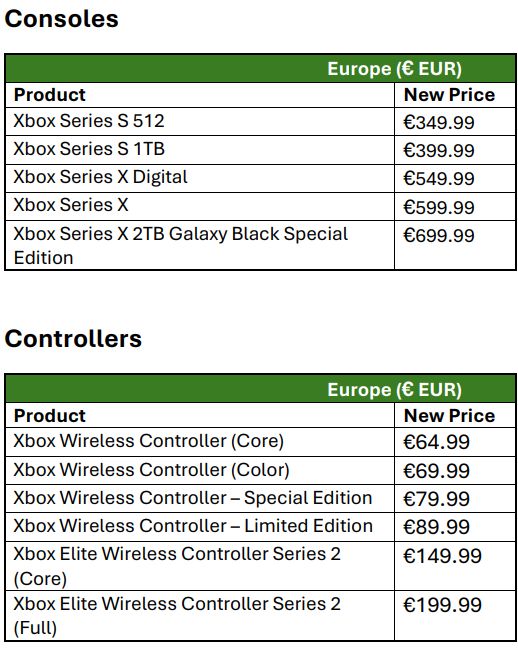Select Xbox Elite Wireless Controller Series 2 (Full)
The height and width of the screenshot is (649, 518).
(x=177, y=615)
